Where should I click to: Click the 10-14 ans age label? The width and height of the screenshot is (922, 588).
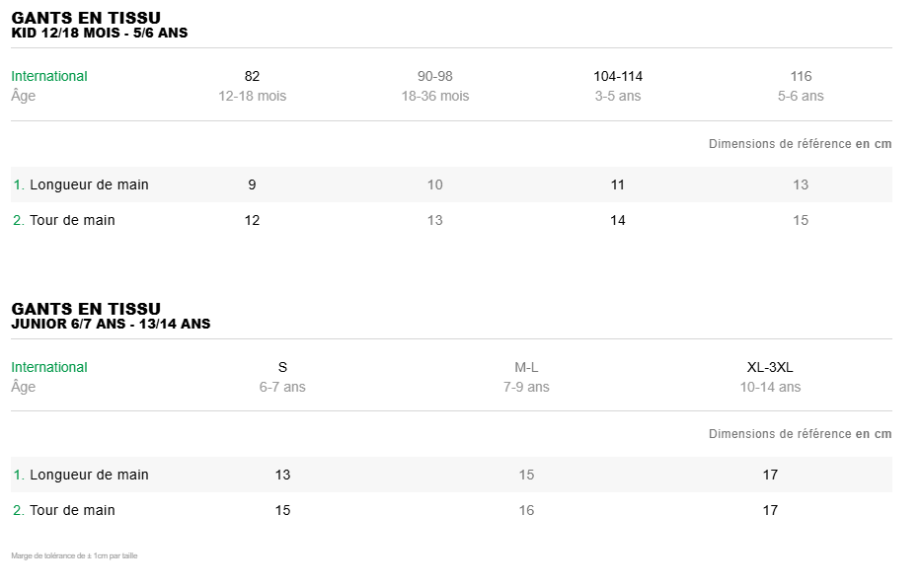pyautogui.click(x=770, y=387)
